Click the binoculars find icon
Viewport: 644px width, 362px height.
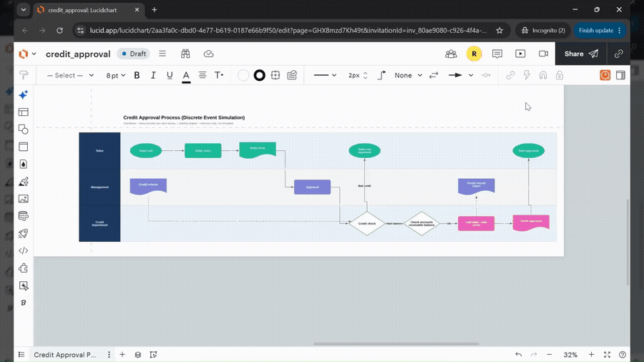pos(185,54)
